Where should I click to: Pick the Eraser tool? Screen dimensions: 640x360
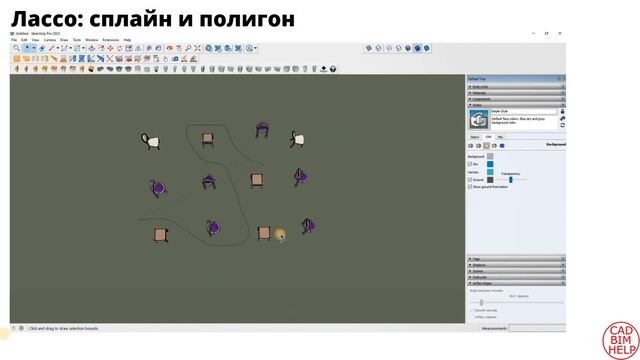[x=42, y=48]
